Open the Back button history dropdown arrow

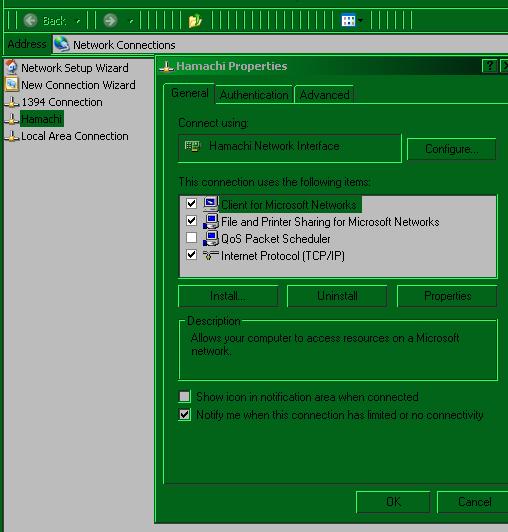pos(78,21)
